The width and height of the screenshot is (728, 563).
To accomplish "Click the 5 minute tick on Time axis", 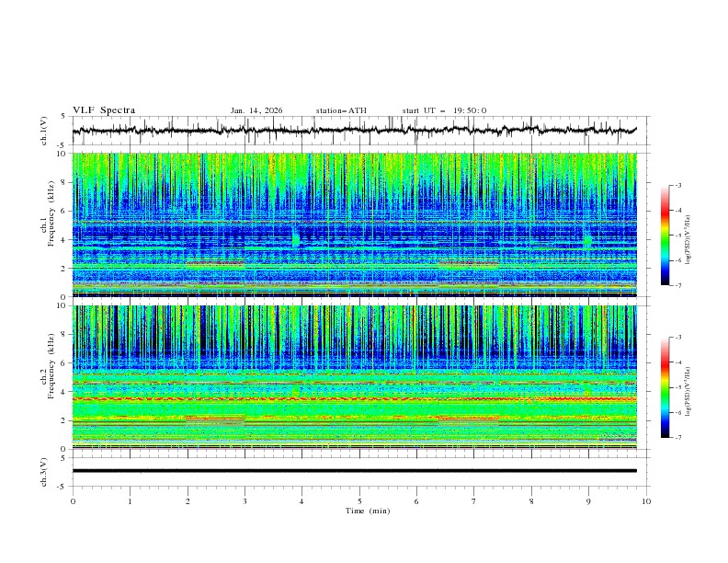I will [359, 500].
